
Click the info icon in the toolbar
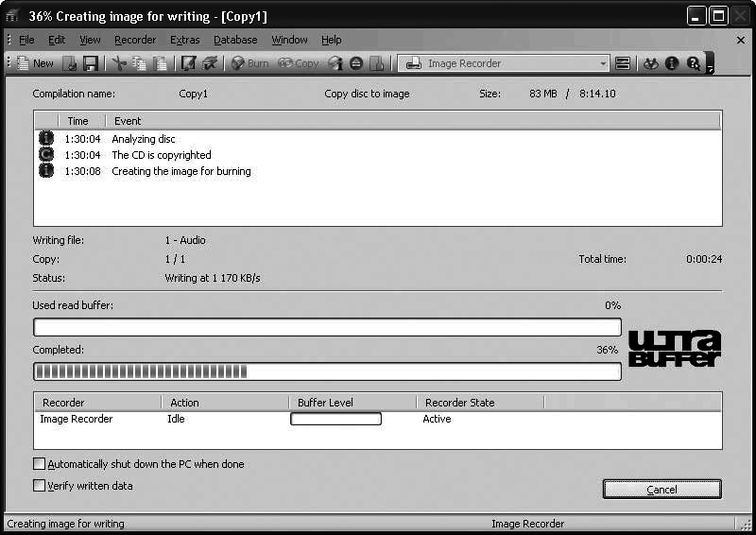(672, 63)
